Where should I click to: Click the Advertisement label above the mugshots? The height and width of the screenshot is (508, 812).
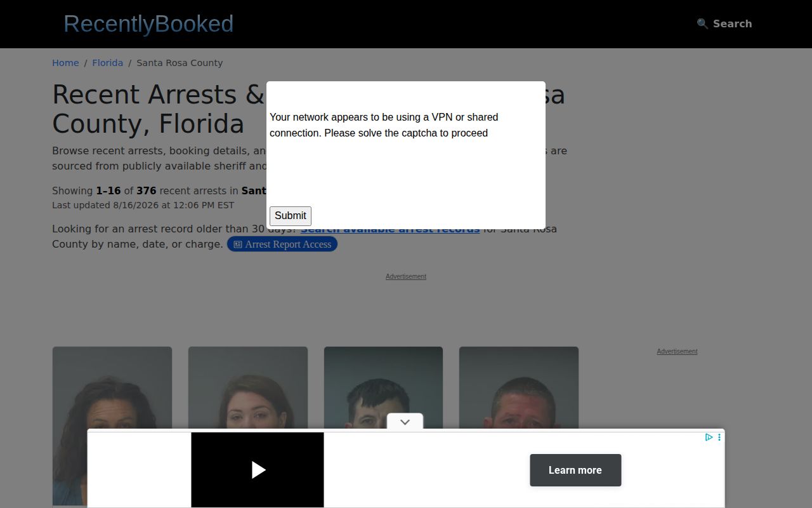(x=406, y=276)
